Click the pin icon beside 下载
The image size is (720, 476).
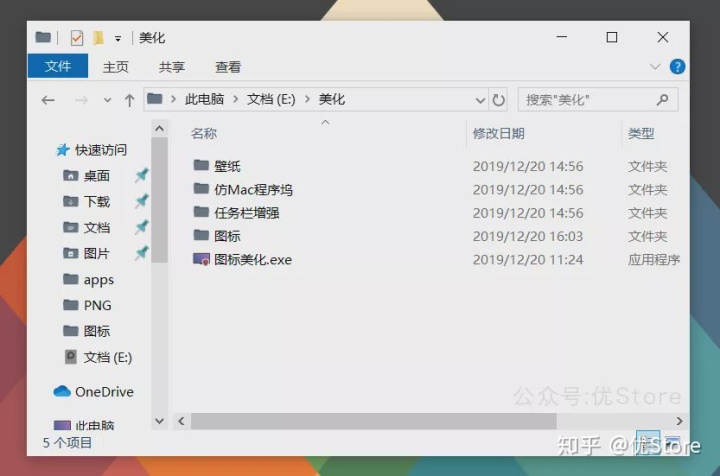[x=141, y=201]
